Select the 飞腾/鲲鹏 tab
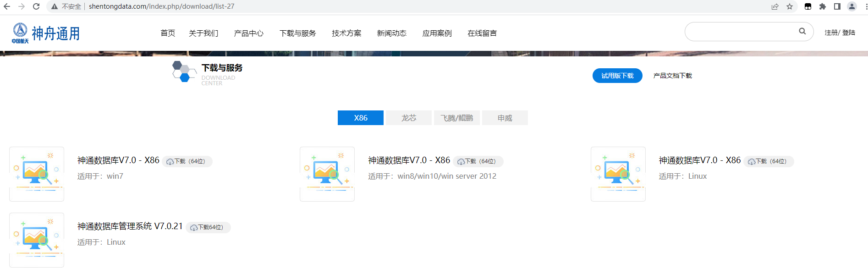 pos(457,118)
